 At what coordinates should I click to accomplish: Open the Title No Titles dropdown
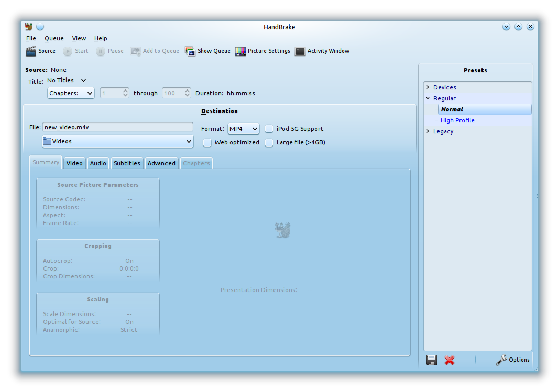67,81
